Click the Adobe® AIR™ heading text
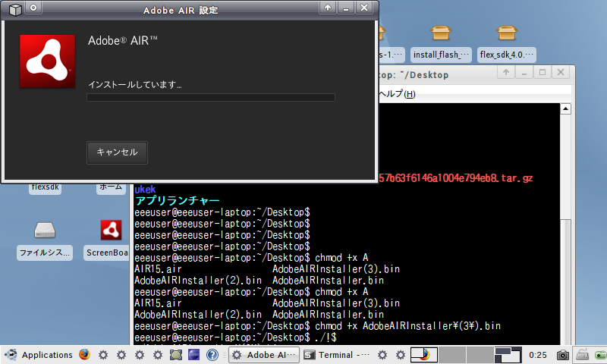607x364 pixels. coord(122,40)
